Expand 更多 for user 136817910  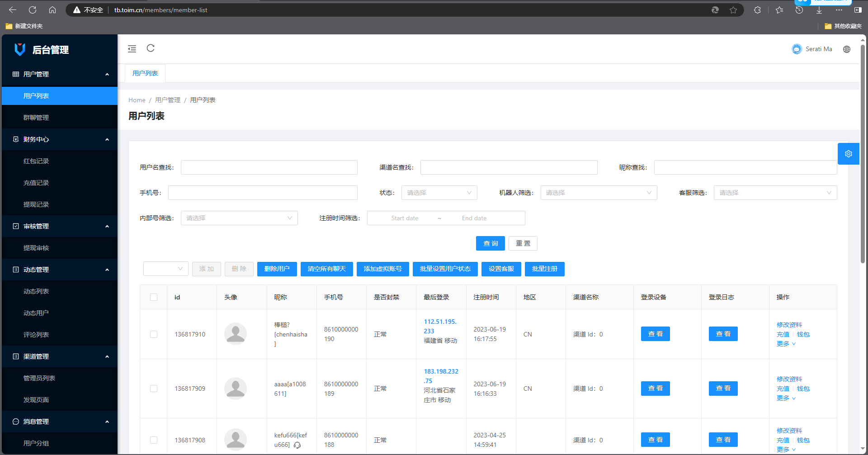coord(786,344)
